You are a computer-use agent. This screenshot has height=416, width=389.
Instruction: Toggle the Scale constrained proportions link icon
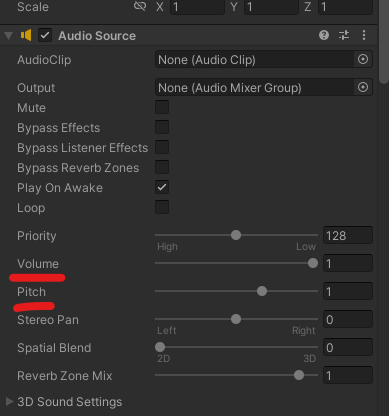click(140, 6)
